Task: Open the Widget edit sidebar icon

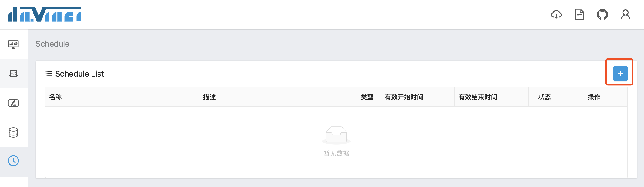Action: [x=14, y=103]
